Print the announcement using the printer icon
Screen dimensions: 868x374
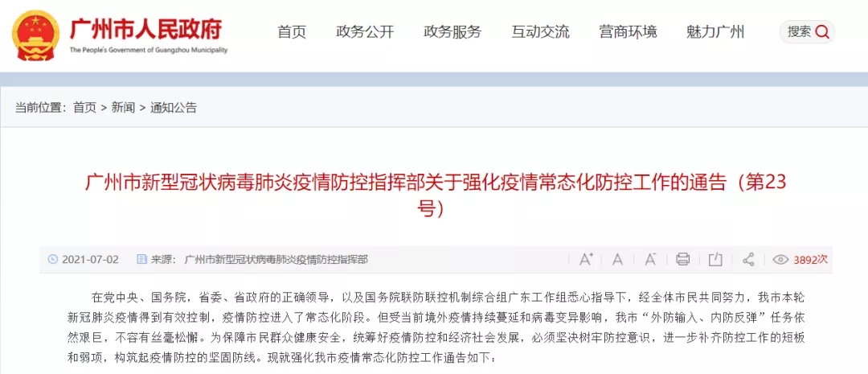[683, 259]
